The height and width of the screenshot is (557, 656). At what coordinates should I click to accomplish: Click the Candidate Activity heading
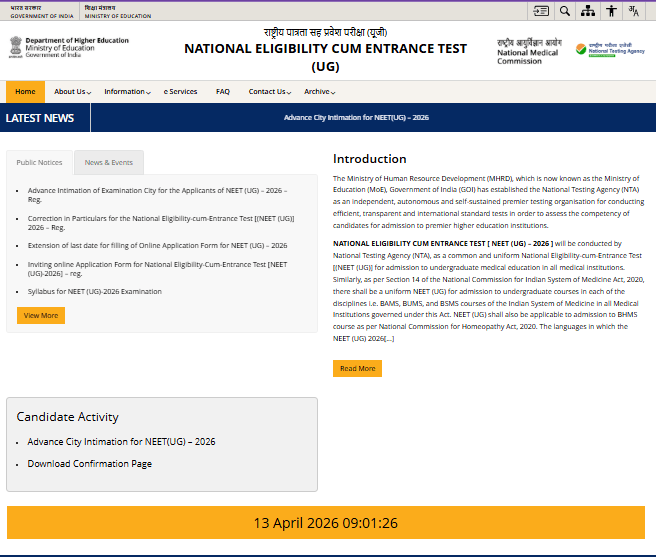(x=67, y=417)
